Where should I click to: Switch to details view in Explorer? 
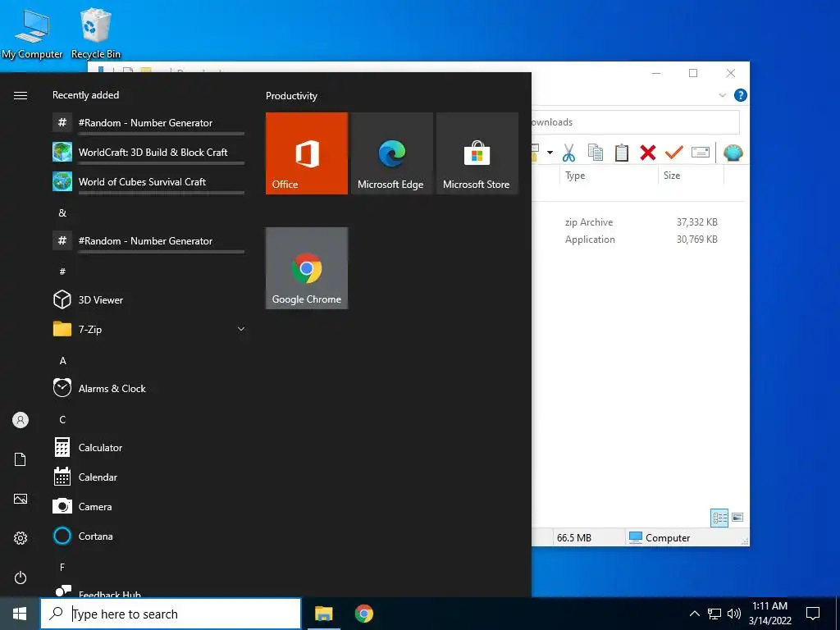coord(719,518)
